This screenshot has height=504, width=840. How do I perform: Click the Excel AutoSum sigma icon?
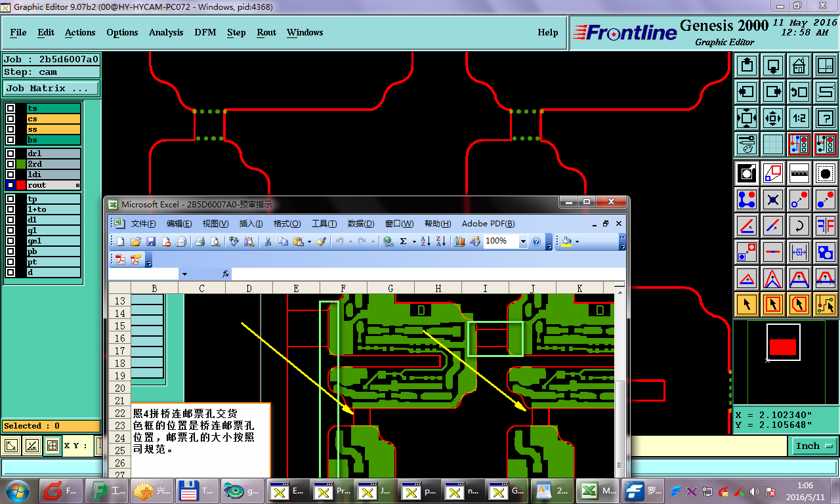404,241
